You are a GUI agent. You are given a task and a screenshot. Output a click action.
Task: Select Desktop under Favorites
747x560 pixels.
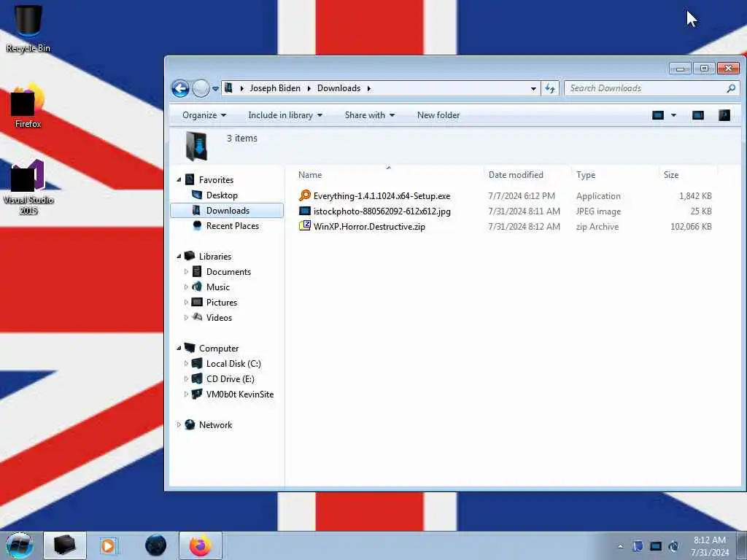tap(222, 195)
